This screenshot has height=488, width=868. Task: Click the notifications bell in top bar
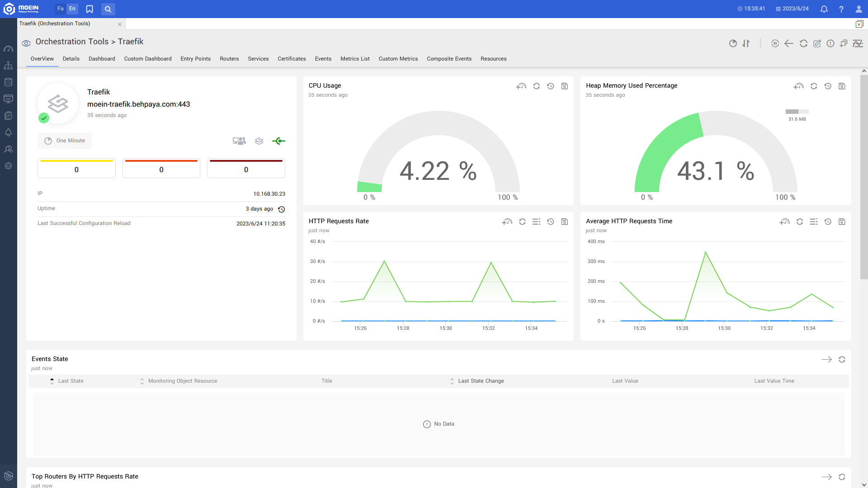(824, 9)
